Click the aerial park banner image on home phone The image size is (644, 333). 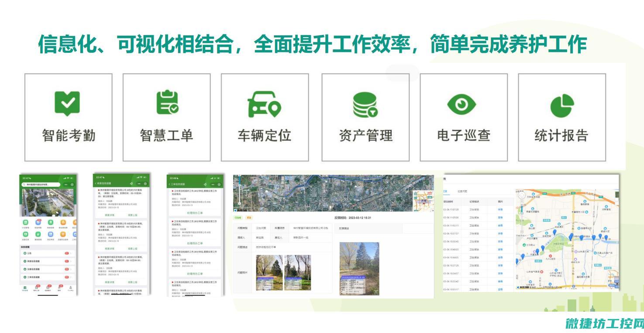tap(48, 203)
